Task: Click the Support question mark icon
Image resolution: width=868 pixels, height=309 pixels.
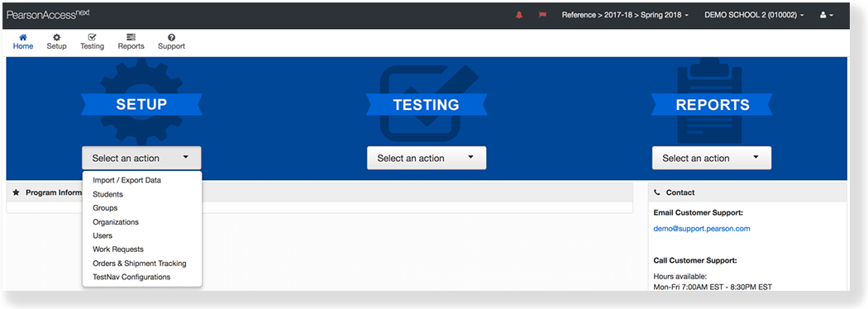Action: coord(172,37)
